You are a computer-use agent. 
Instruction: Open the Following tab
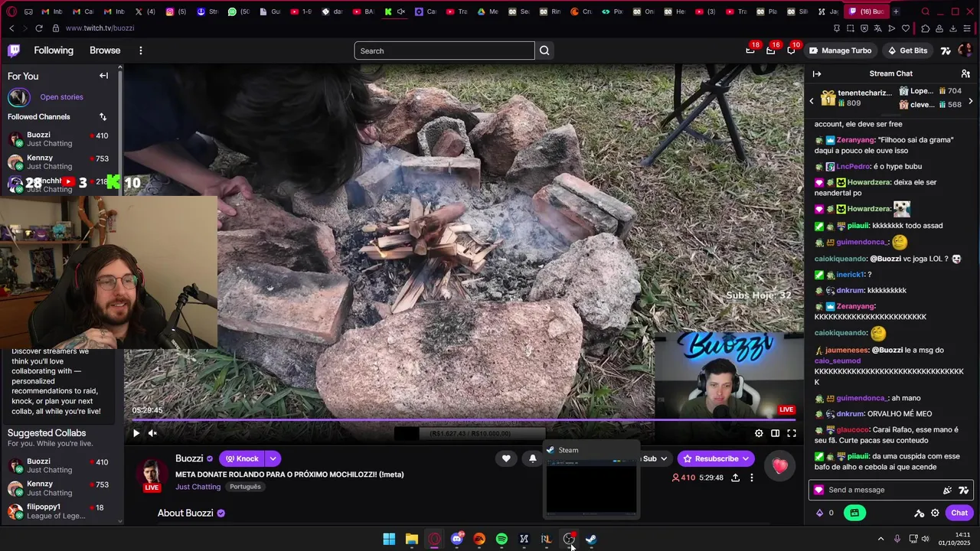(x=54, y=51)
